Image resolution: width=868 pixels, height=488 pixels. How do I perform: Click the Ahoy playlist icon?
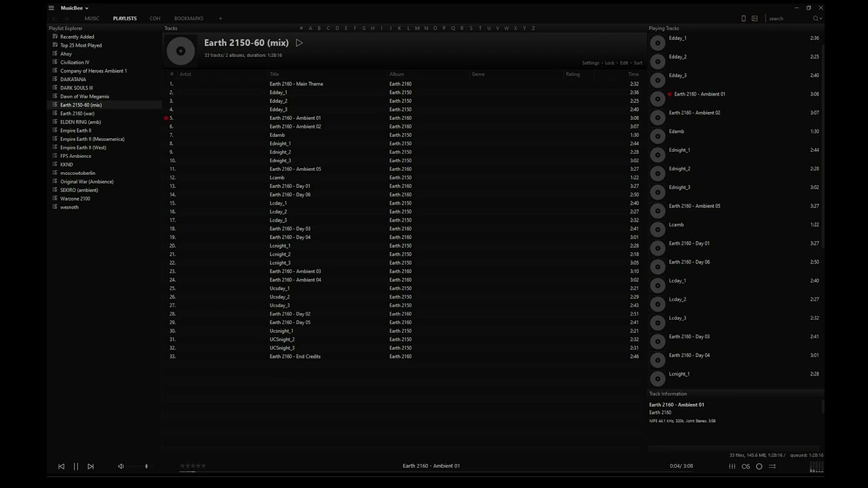54,54
